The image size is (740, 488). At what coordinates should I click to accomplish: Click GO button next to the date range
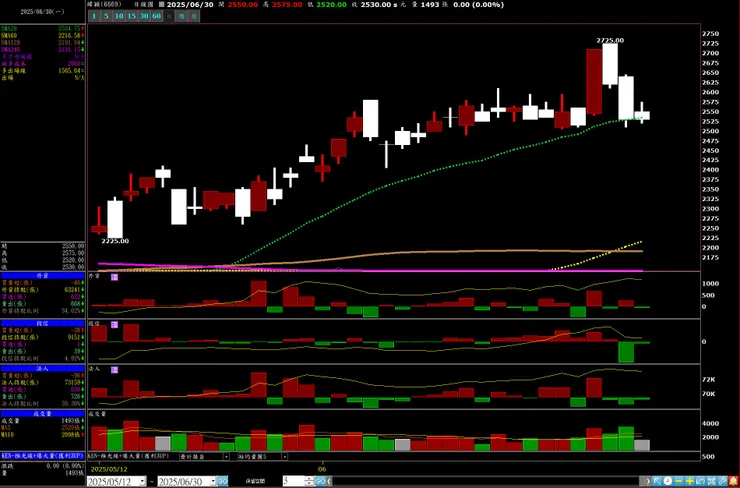pyautogui.click(x=223, y=481)
